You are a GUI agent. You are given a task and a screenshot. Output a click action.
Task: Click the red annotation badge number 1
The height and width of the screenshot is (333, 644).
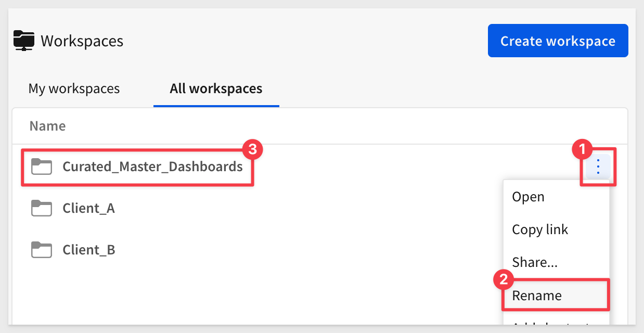[x=582, y=150]
